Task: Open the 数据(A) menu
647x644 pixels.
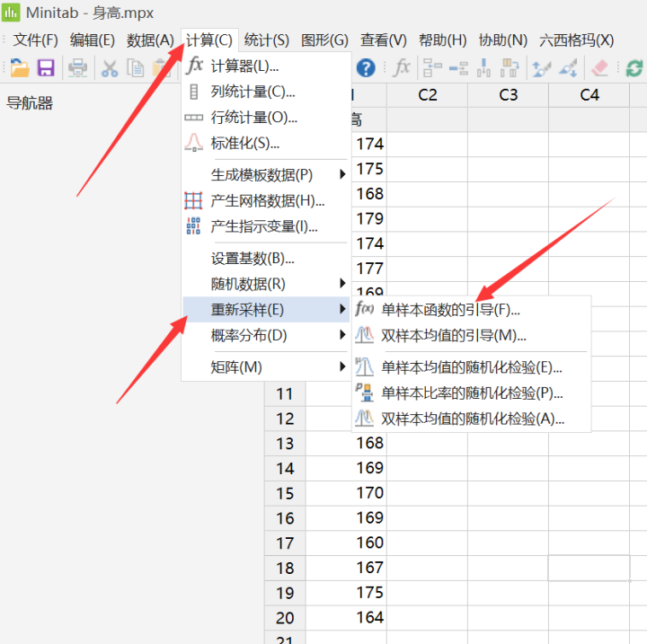Action: pyautogui.click(x=150, y=40)
